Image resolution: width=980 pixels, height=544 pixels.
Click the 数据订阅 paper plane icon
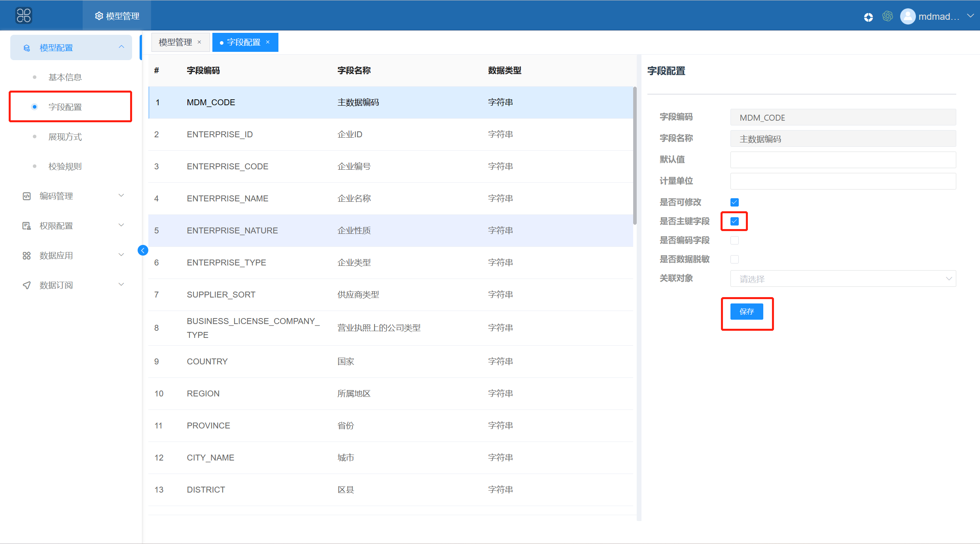tap(26, 285)
